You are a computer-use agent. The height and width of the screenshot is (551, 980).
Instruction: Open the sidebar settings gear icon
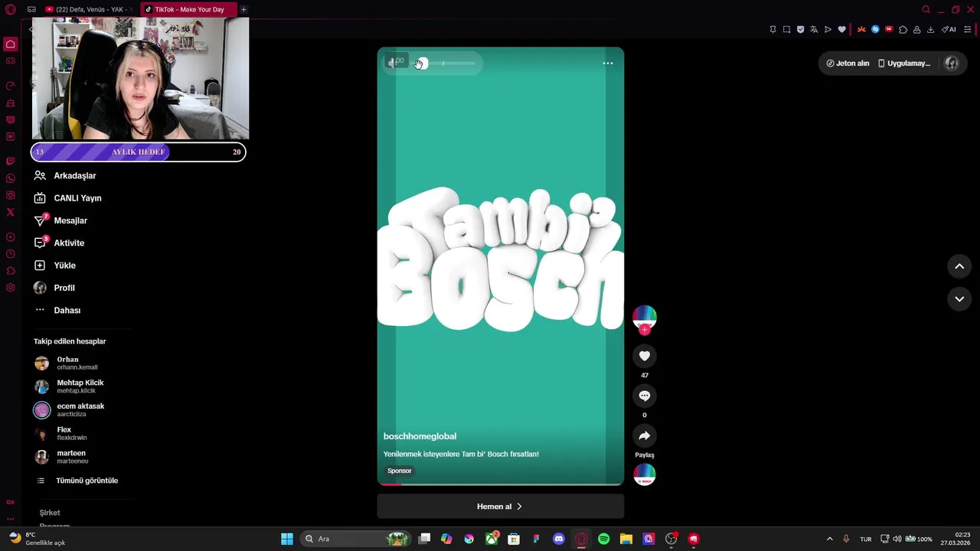(x=11, y=288)
